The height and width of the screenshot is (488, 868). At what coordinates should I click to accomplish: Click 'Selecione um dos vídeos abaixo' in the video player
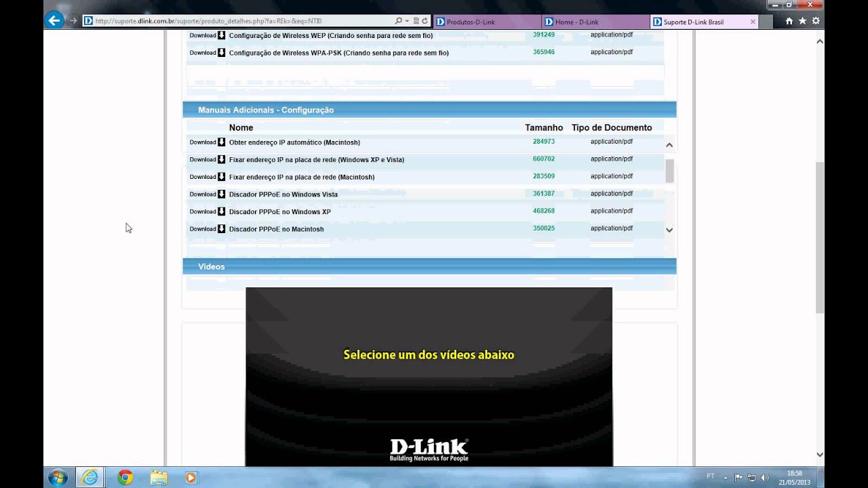[429, 354]
